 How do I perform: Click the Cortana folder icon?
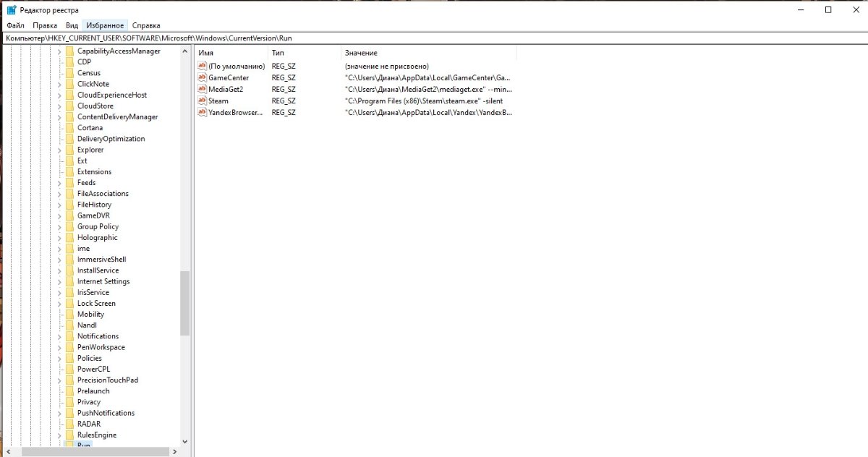(x=69, y=128)
